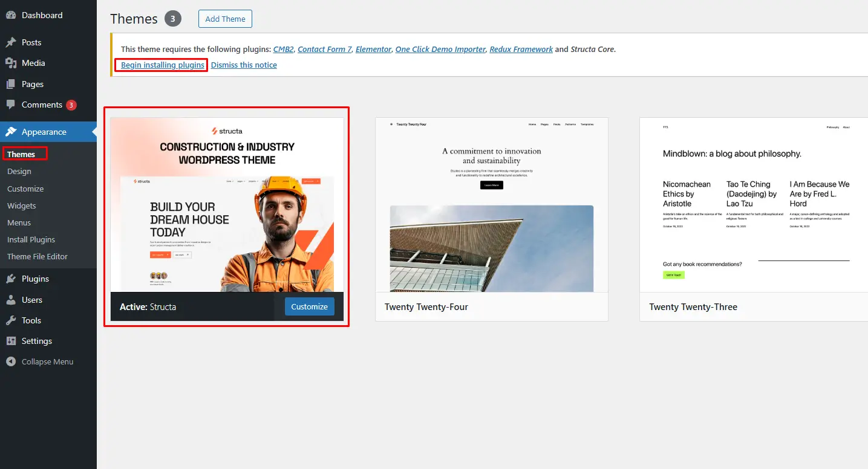Click the Tools wrench icon

point(11,320)
